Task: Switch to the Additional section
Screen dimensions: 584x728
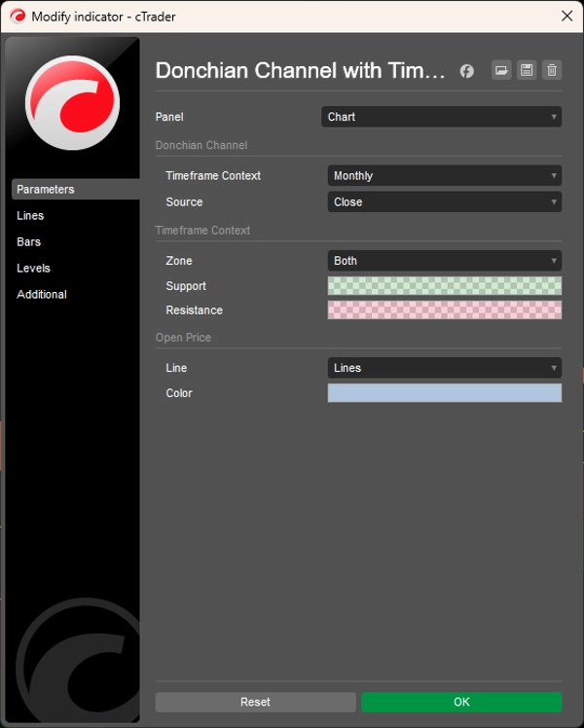Action: click(42, 295)
